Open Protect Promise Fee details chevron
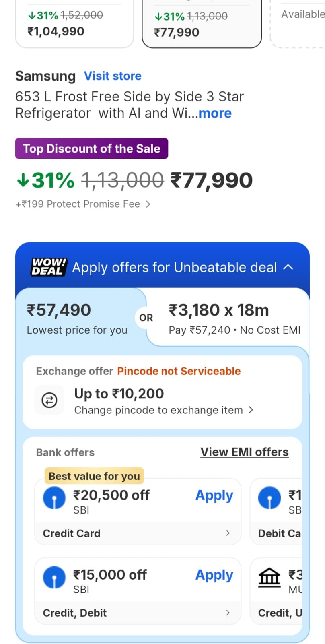This screenshot has height=644, width=325. pyautogui.click(x=148, y=204)
